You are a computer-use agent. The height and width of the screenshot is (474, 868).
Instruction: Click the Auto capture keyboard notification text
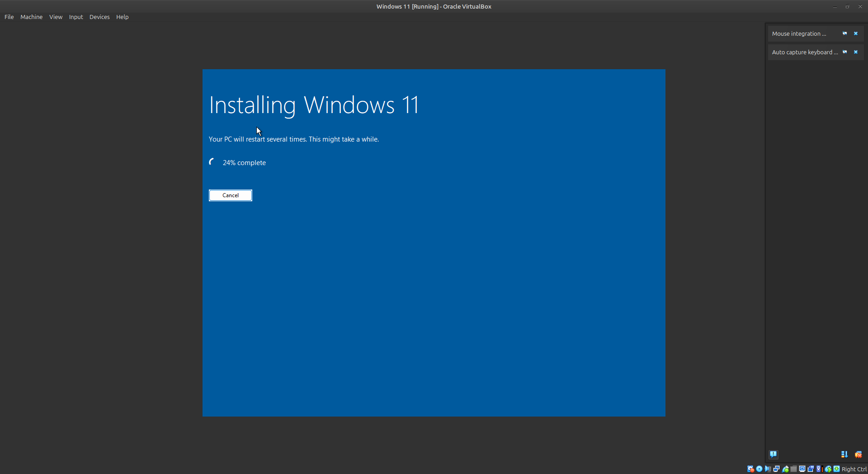(x=805, y=52)
